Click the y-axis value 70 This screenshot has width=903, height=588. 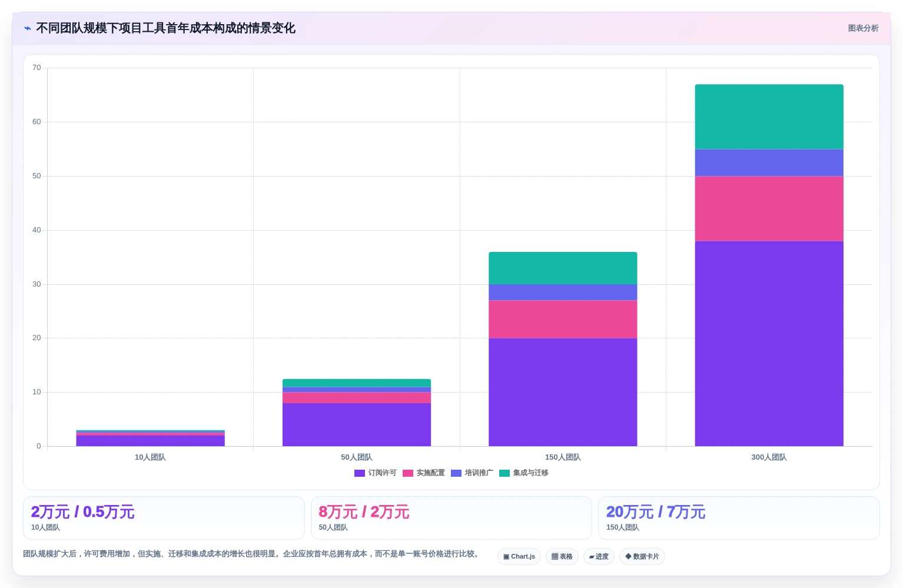pyautogui.click(x=36, y=68)
